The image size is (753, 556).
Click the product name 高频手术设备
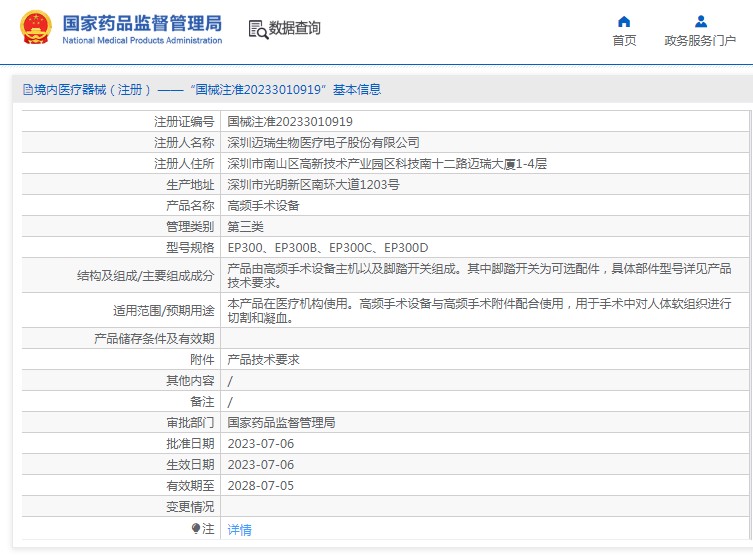pos(263,205)
